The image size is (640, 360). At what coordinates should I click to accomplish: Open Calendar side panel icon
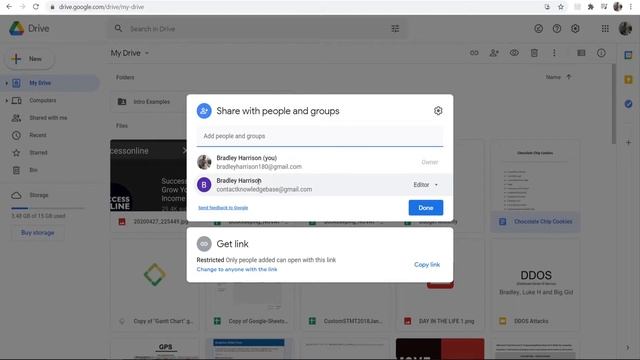pos(629,55)
